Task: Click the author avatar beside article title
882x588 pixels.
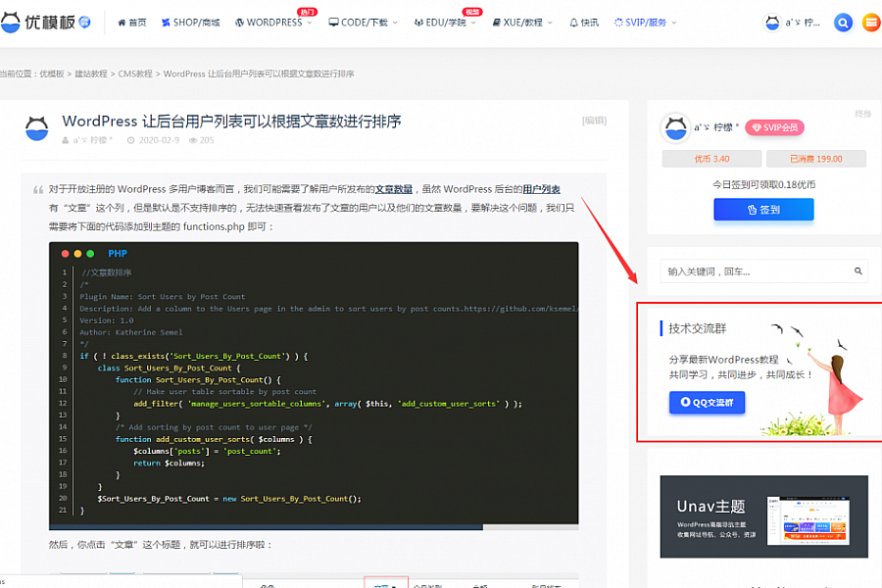Action: (37, 127)
